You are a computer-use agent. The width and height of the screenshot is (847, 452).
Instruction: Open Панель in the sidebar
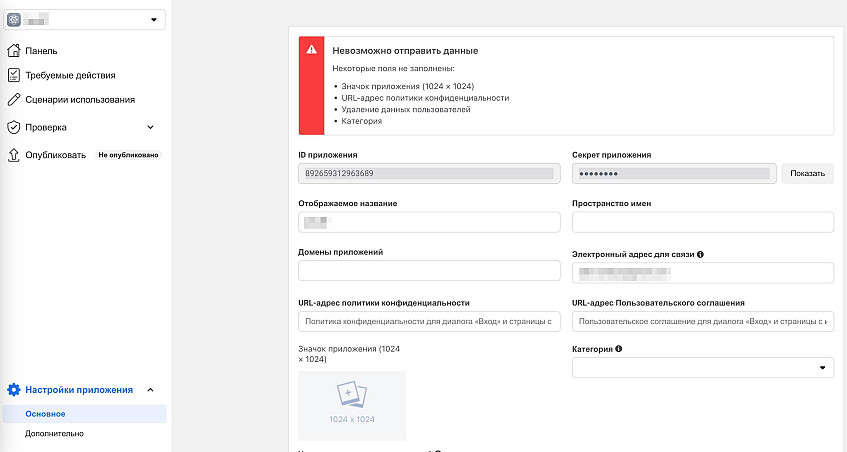tap(41, 51)
